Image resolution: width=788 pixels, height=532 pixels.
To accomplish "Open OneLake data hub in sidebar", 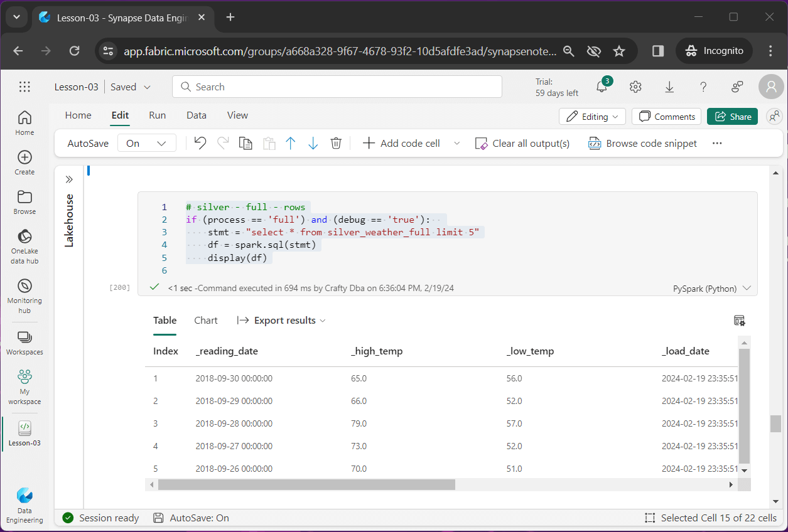I will point(24,246).
